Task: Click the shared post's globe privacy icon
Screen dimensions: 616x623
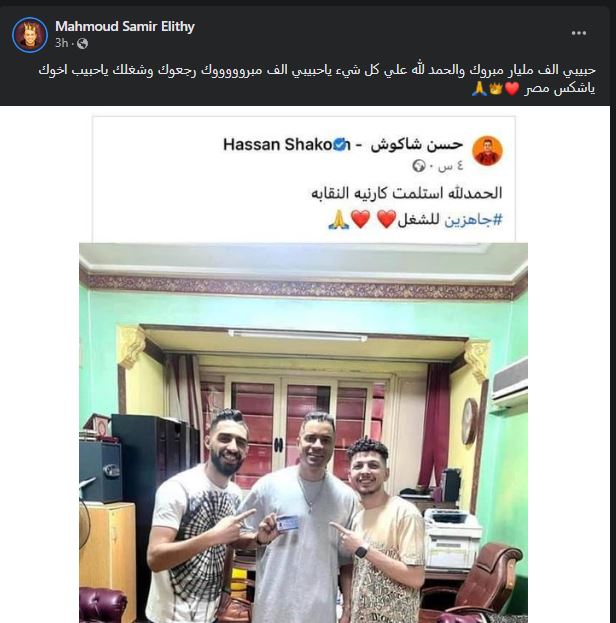Action: (419, 165)
